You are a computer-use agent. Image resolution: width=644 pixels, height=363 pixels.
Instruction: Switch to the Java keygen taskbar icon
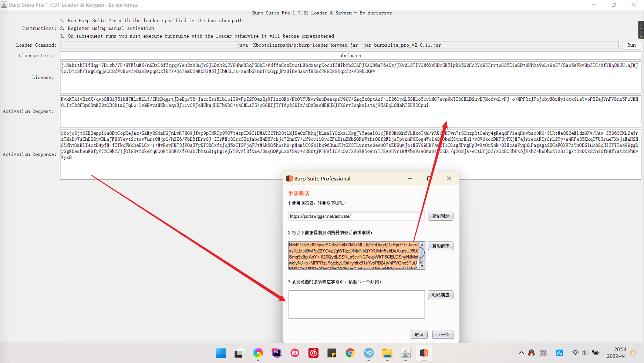point(406,353)
